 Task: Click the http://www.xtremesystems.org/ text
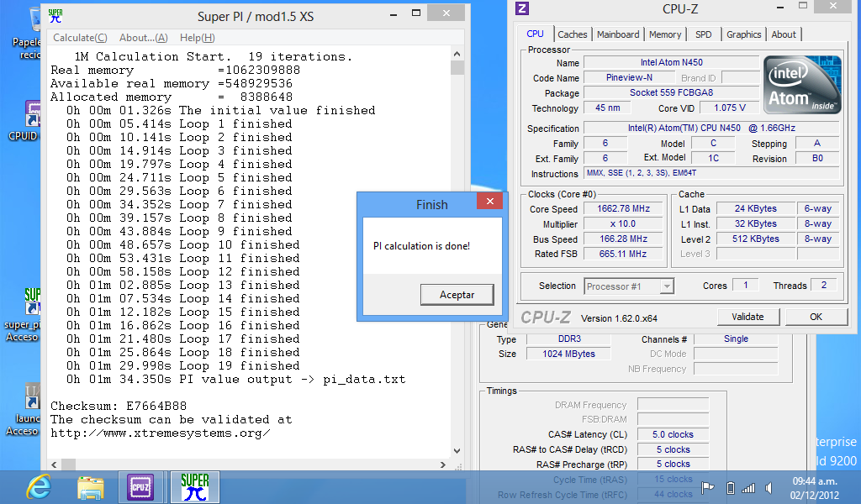[161, 433]
